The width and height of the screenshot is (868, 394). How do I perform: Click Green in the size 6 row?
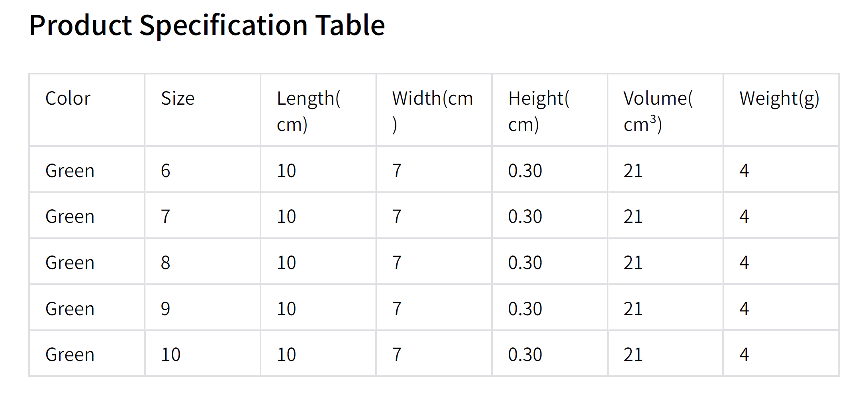click(x=70, y=171)
